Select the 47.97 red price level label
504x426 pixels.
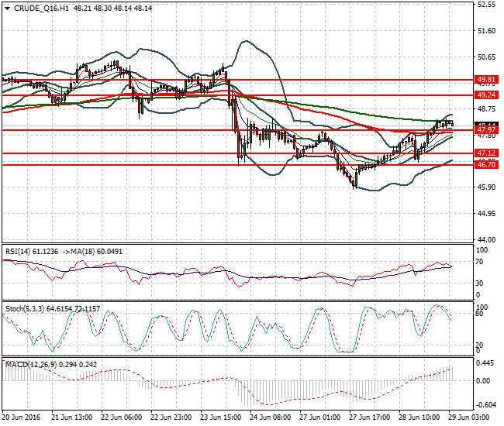[x=486, y=130]
